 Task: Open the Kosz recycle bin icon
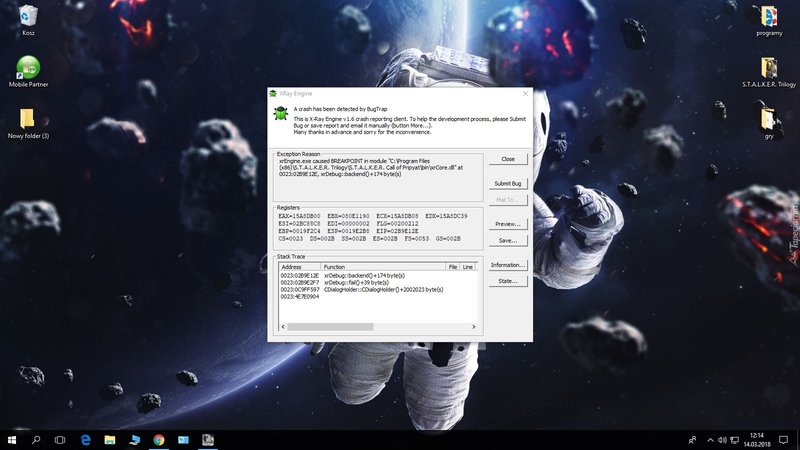pyautogui.click(x=28, y=19)
